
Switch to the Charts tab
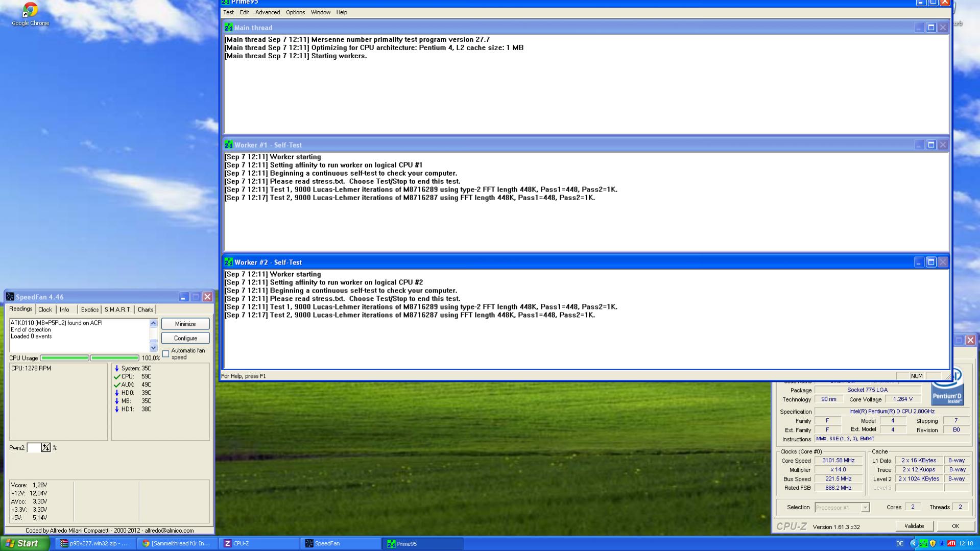[x=146, y=309]
